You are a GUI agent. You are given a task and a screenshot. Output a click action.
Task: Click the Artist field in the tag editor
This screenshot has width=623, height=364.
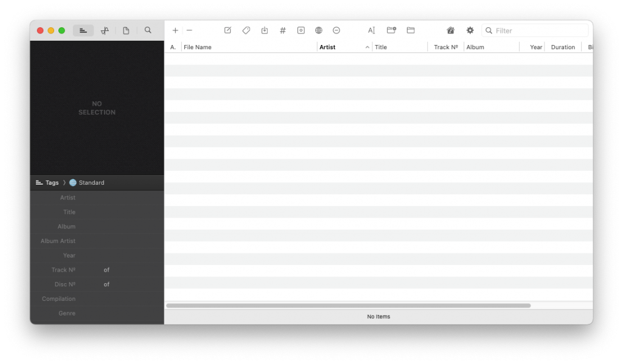pyautogui.click(x=97, y=197)
